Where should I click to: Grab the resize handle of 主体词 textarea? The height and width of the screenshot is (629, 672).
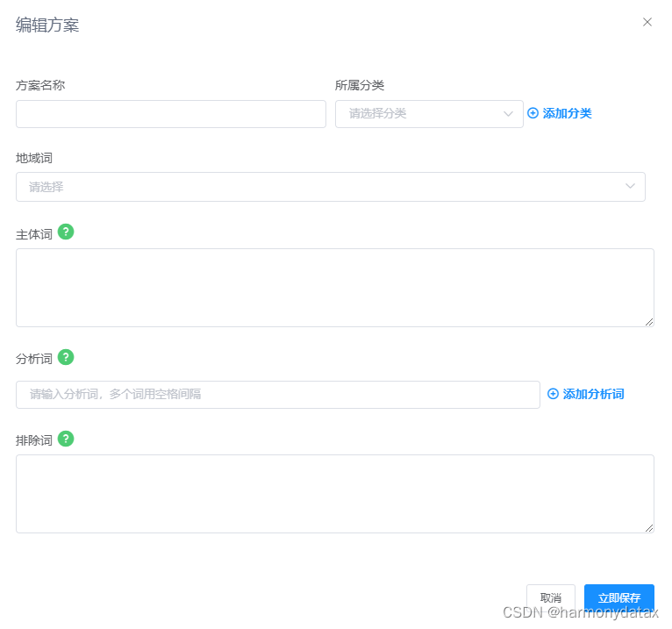pos(649,322)
